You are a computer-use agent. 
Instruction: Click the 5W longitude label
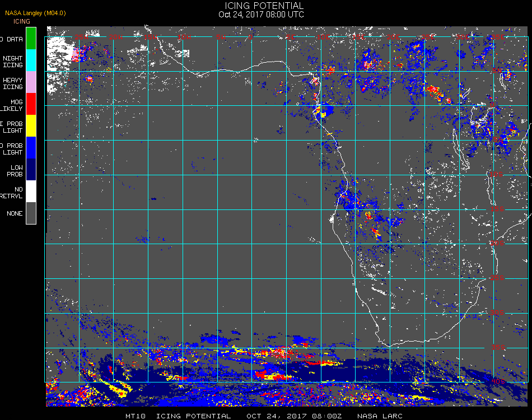pyautogui.click(x=221, y=37)
